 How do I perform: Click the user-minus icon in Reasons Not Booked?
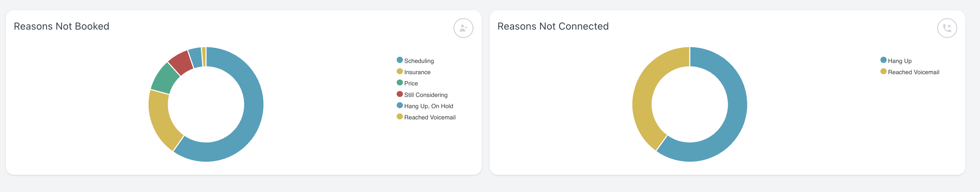463,28
